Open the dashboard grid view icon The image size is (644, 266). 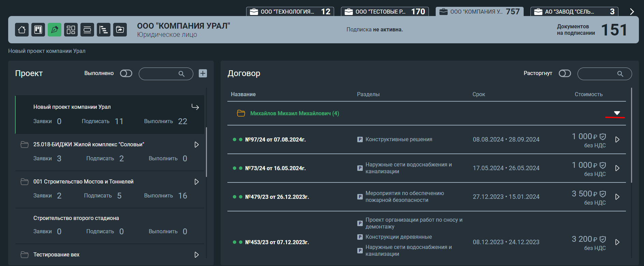pyautogui.click(x=71, y=30)
